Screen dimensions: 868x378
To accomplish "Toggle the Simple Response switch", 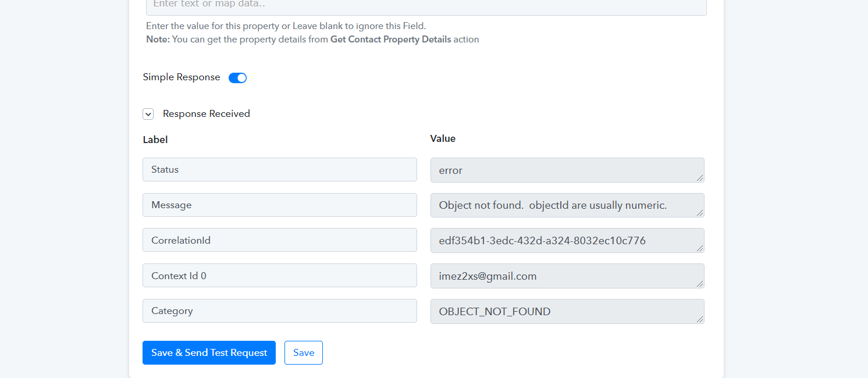I will pos(237,78).
